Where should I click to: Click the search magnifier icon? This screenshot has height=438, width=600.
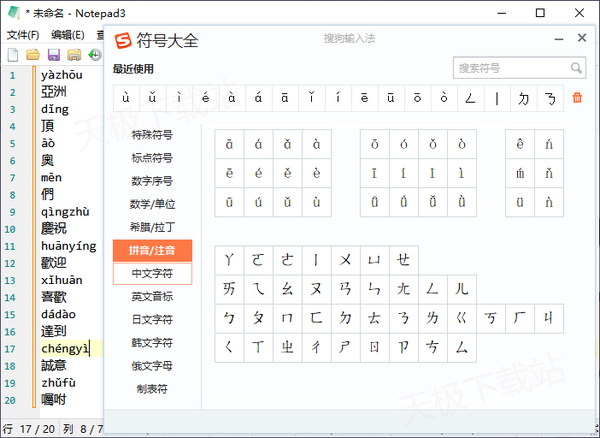click(576, 68)
